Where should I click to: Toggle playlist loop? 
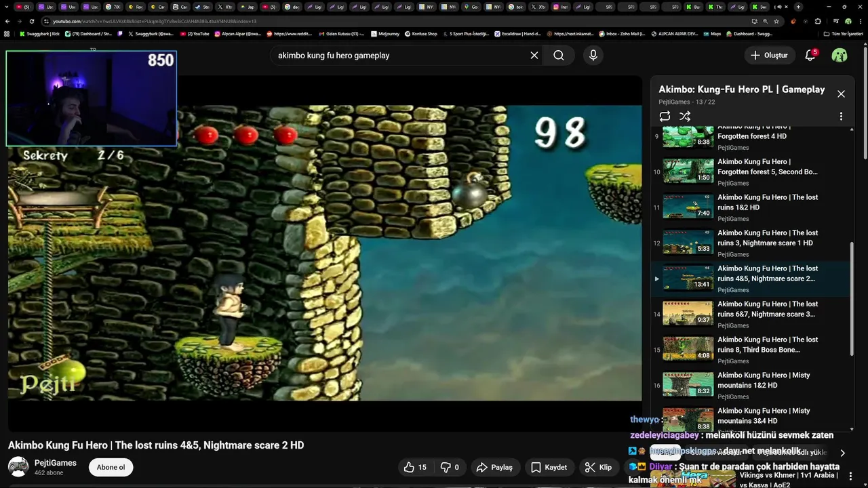pos(665,117)
